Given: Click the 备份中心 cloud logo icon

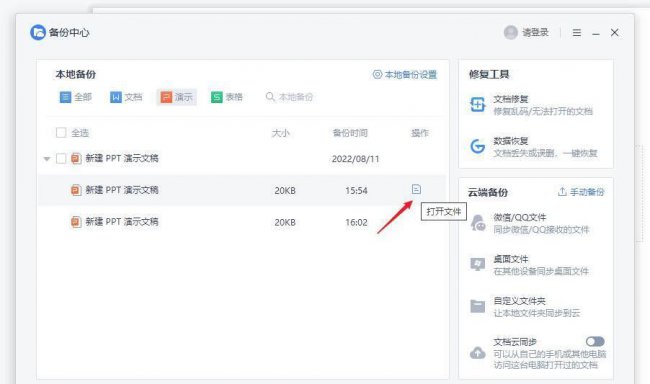Looking at the screenshot, I should click(38, 32).
